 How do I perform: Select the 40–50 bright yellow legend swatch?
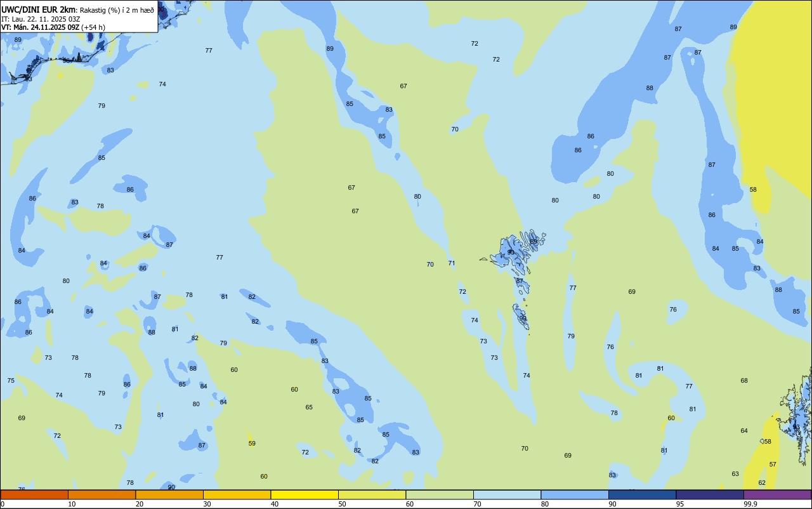tap(304, 494)
